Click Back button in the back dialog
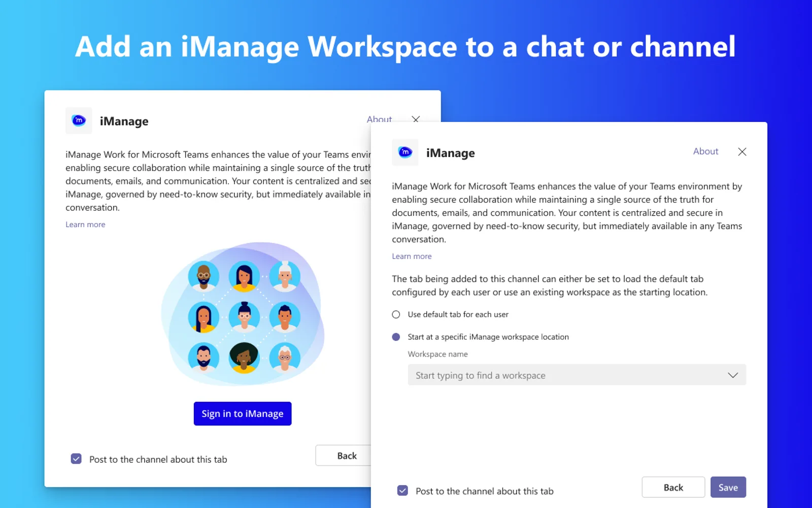Viewport: 812px width, 508px height. point(344,456)
